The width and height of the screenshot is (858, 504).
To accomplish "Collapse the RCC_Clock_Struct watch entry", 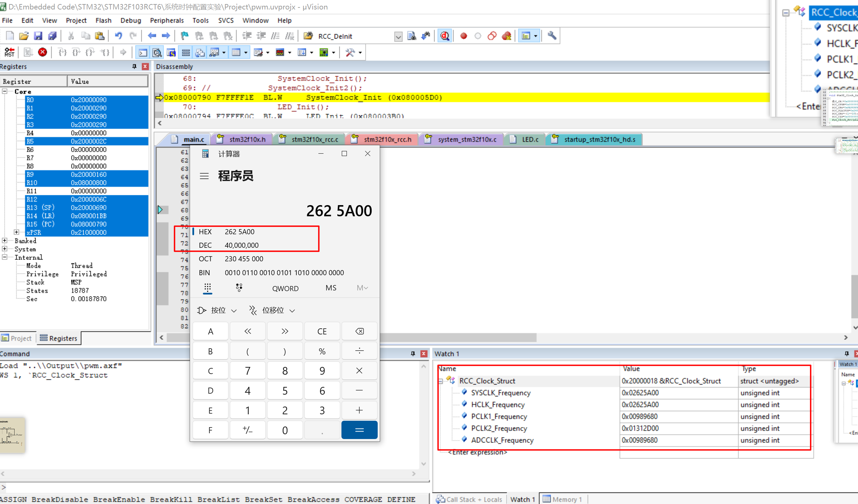I will 441,381.
